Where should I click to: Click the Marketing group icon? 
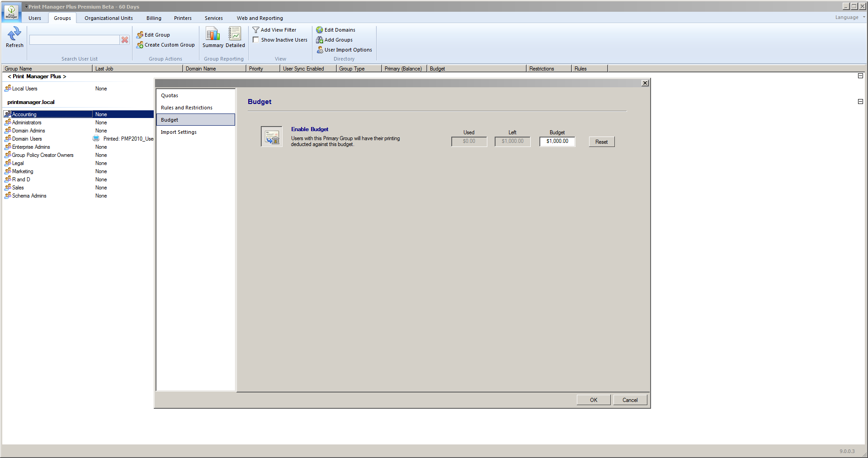(x=8, y=171)
